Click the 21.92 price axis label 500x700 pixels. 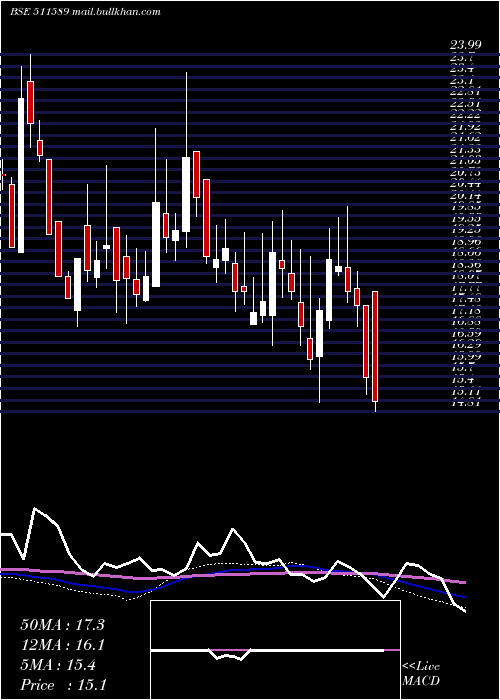465,127
